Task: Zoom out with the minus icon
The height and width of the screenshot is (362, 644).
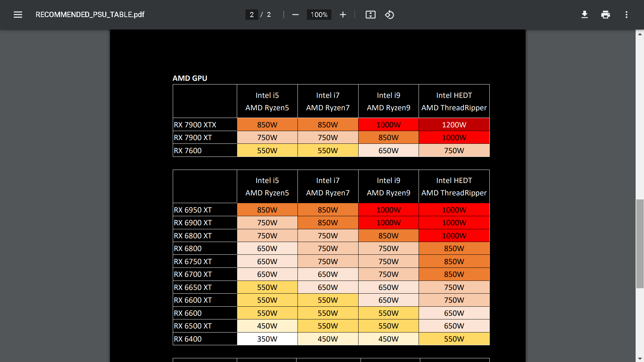Action: point(295,15)
